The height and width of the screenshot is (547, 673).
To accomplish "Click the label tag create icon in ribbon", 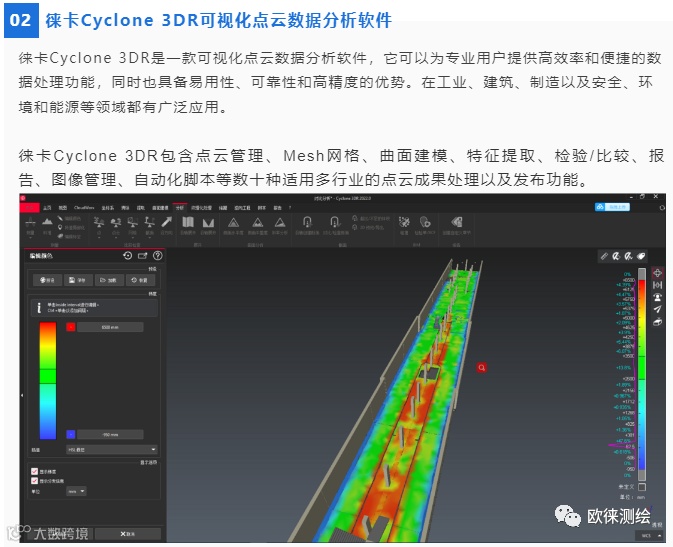I will pos(457,222).
